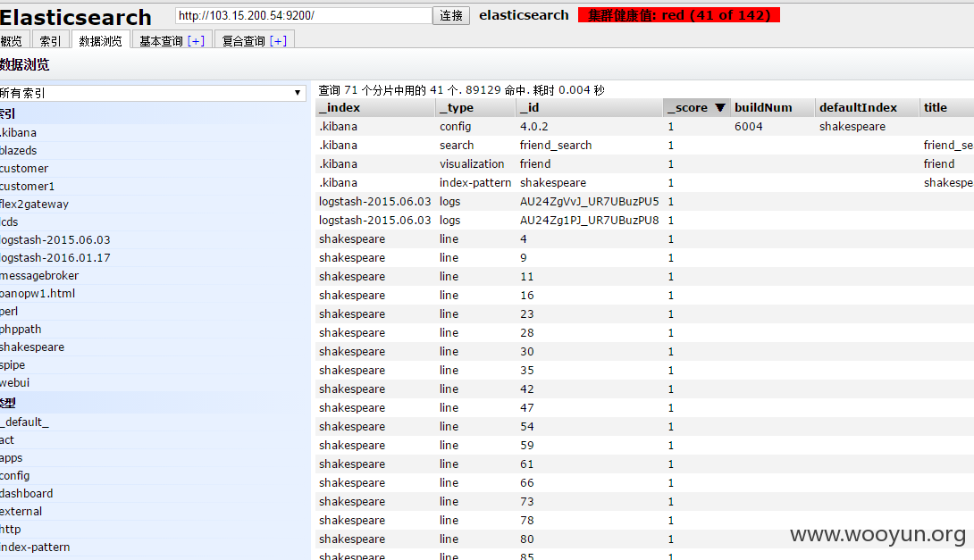Open shakespeare line row with id 59
974x560 pixels.
(645, 445)
